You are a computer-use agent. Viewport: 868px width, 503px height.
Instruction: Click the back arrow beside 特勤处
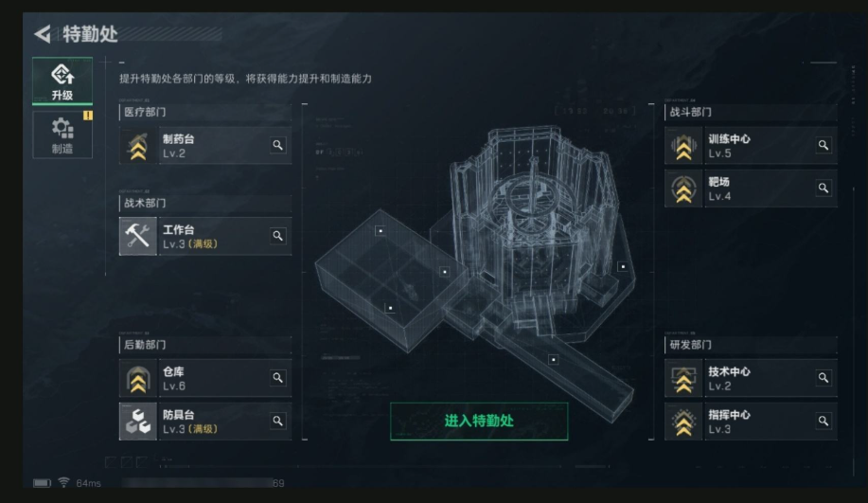tap(43, 34)
